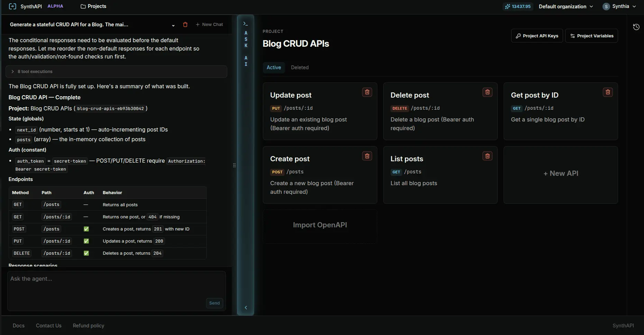Open the Contact Us footer link

[x=49, y=326]
